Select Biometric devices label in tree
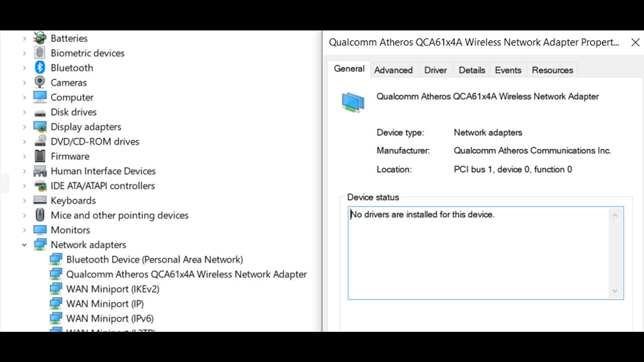Screen dimensions: 644x362 [88, 53]
